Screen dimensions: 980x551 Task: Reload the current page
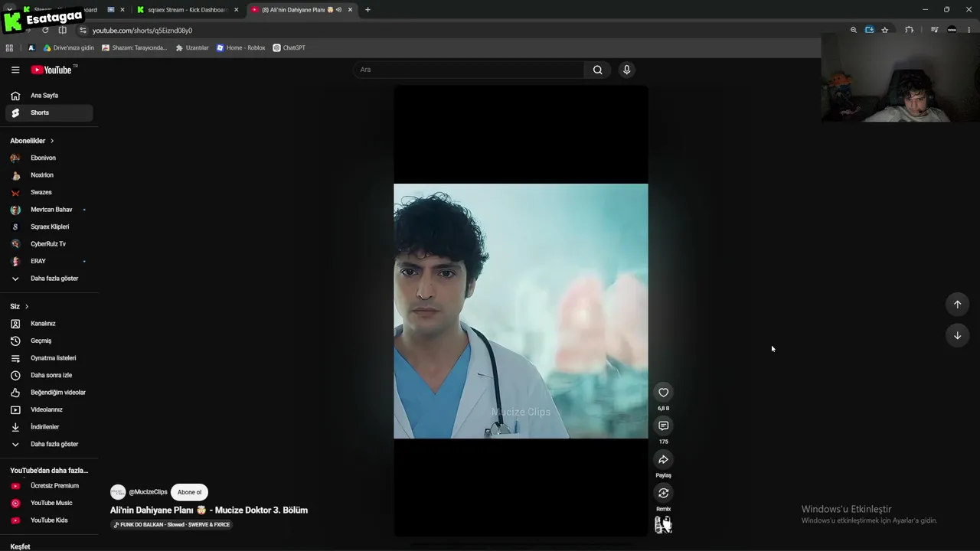point(45,31)
